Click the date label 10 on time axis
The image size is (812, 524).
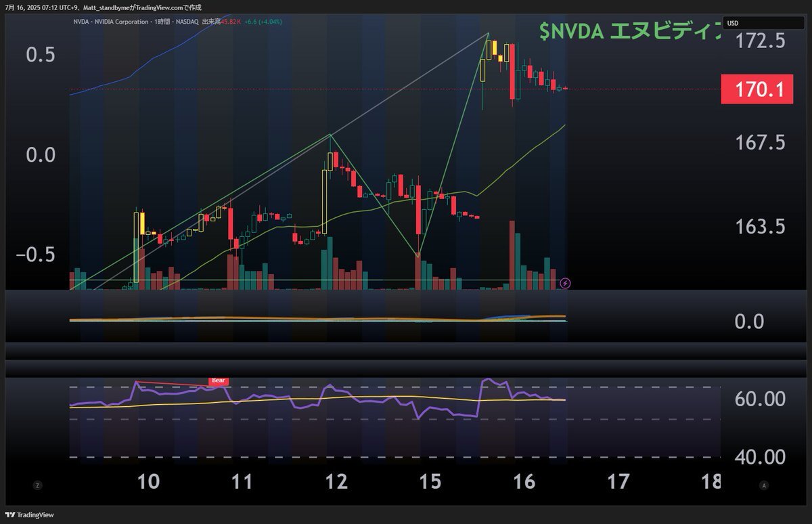(x=148, y=482)
